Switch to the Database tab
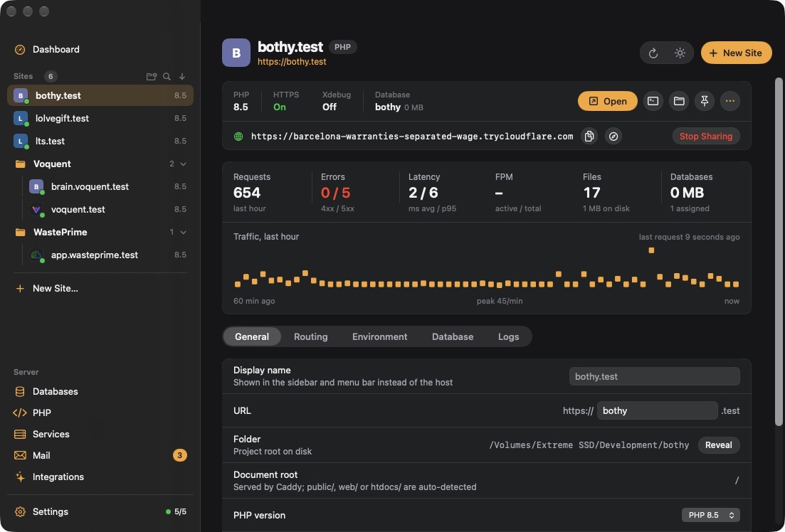 453,337
